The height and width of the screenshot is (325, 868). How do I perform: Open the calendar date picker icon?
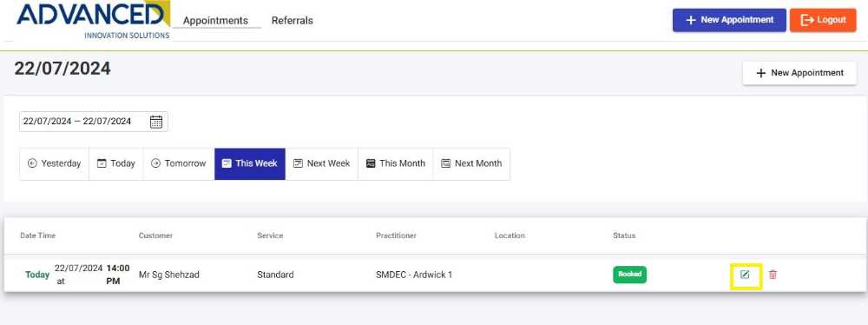click(156, 122)
